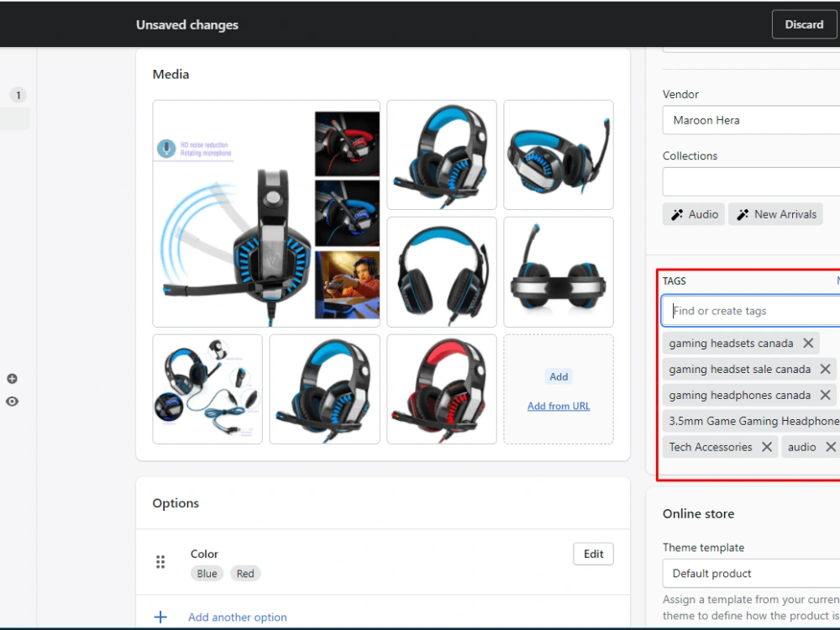The height and width of the screenshot is (630, 840).
Task: Click the magic wand icon on New Arrivals
Action: click(x=743, y=214)
